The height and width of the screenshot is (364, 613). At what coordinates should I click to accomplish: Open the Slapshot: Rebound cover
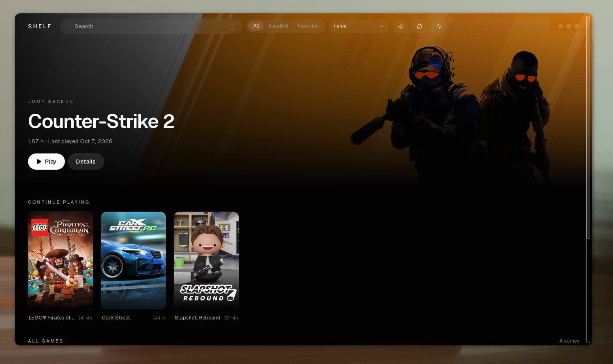(x=206, y=260)
